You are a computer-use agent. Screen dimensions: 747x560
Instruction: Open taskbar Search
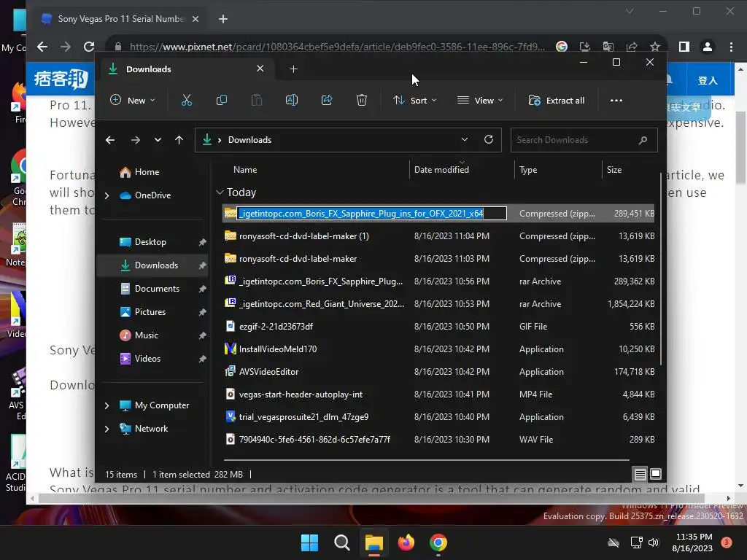click(341, 542)
